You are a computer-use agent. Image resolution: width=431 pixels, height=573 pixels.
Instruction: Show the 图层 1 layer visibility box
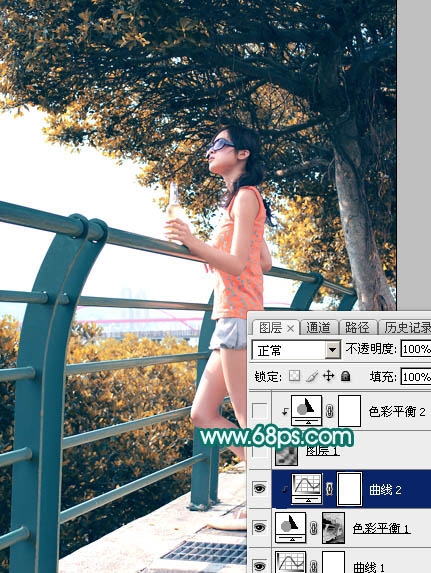[260, 451]
